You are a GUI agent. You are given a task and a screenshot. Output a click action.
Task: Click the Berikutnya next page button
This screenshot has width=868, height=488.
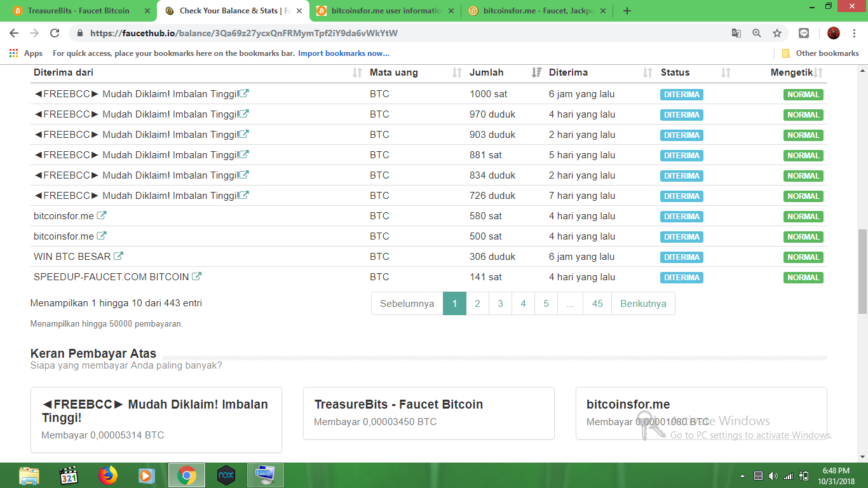[x=643, y=303]
